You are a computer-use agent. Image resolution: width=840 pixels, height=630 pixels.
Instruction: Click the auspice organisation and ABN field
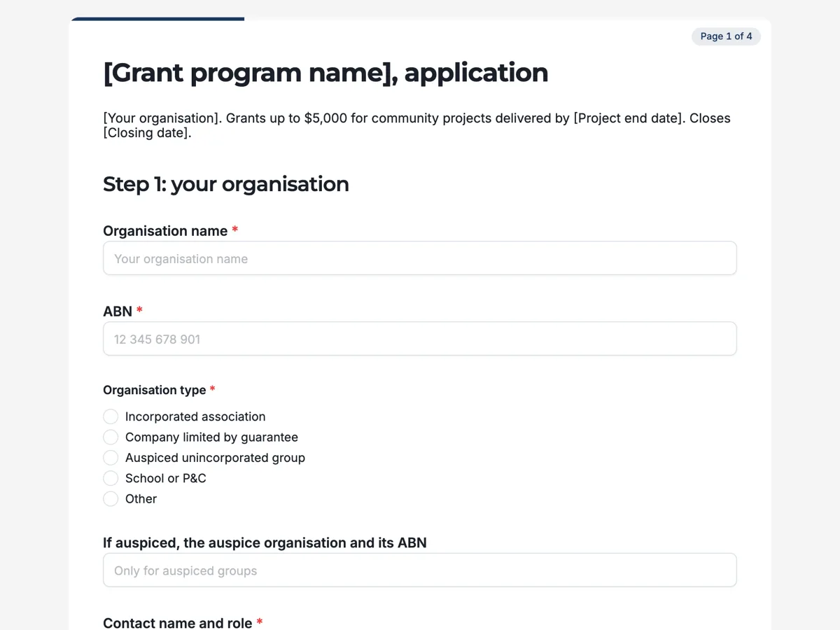click(419, 570)
